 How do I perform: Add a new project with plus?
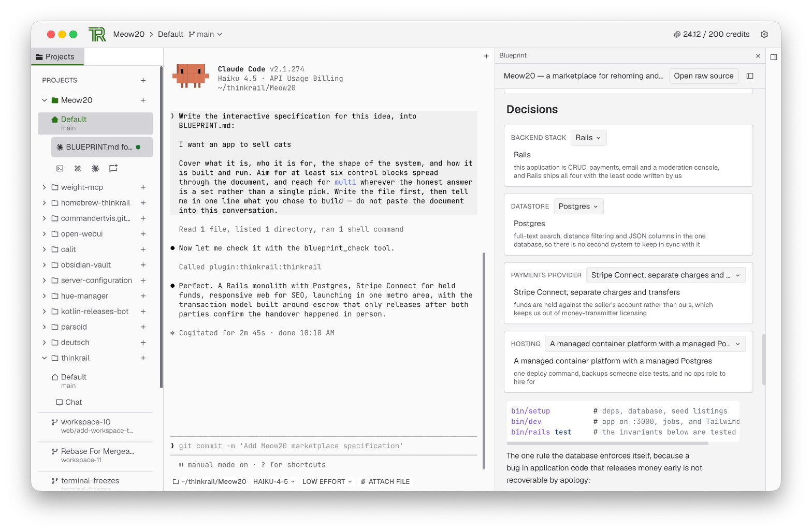pyautogui.click(x=143, y=80)
